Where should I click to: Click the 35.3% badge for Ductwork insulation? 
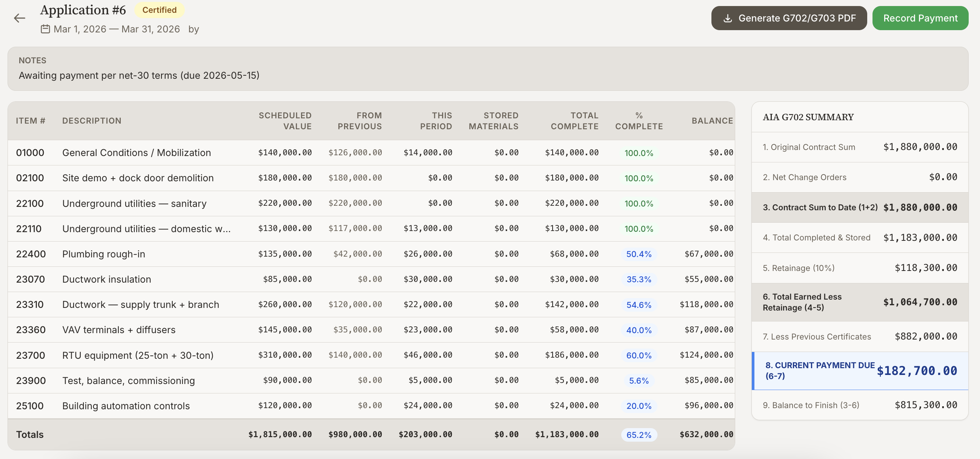[639, 279]
